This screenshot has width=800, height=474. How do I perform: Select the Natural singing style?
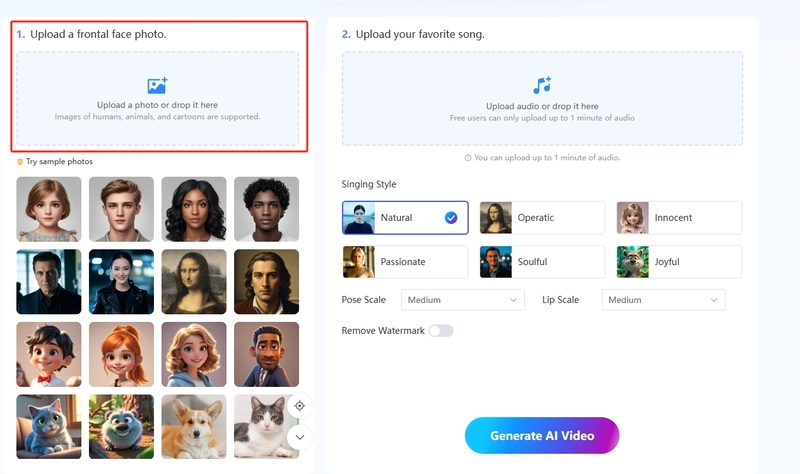(404, 218)
